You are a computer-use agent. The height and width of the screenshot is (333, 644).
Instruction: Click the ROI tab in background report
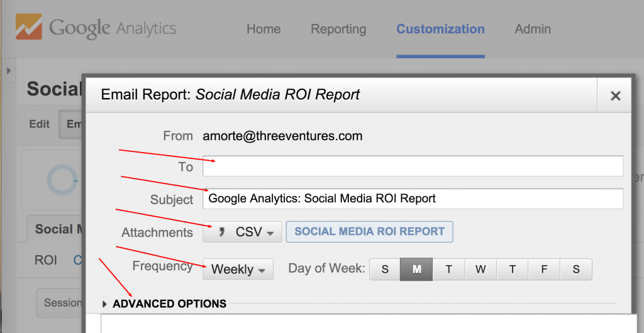[45, 260]
